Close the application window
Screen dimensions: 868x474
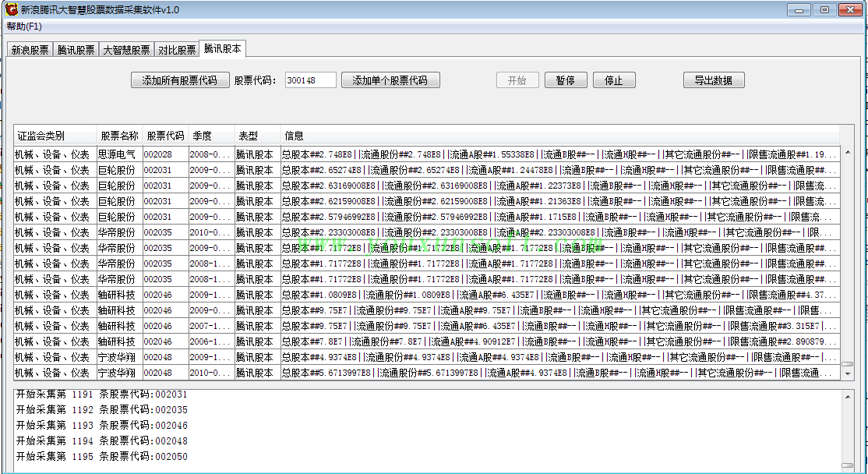coord(850,10)
